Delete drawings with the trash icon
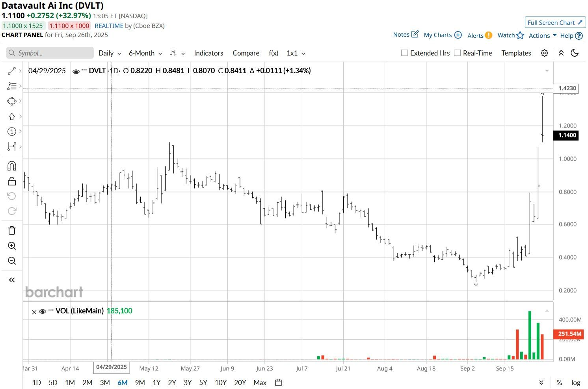Screen dimensions: 588x389 (12, 230)
